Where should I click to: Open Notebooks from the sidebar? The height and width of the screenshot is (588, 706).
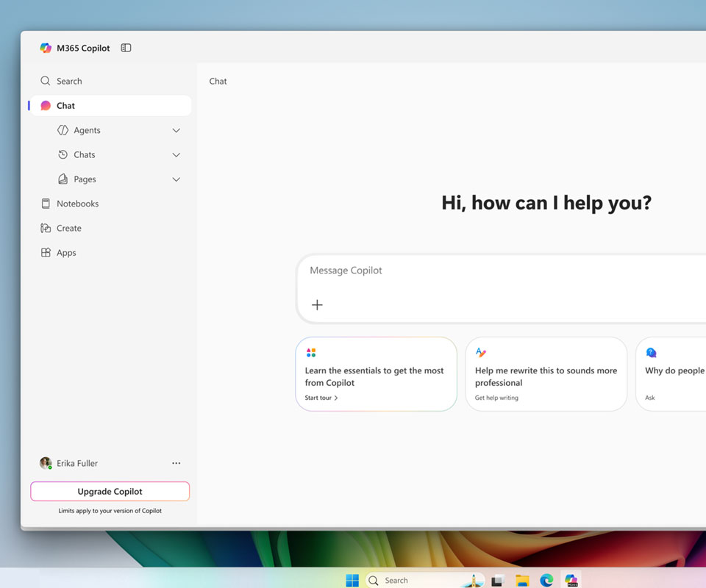[x=77, y=204]
